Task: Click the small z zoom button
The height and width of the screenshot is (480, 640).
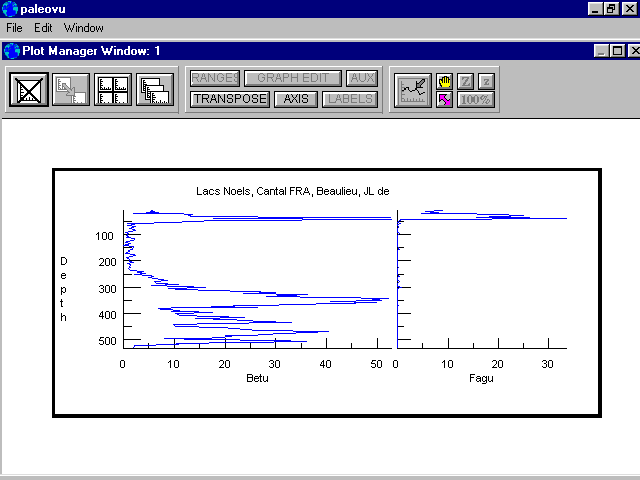Action: tap(486, 81)
